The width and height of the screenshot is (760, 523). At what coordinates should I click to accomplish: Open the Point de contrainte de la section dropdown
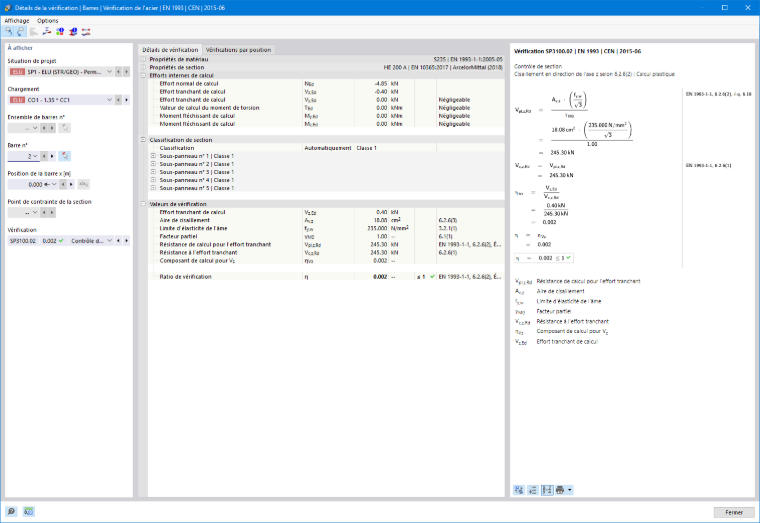coord(35,212)
